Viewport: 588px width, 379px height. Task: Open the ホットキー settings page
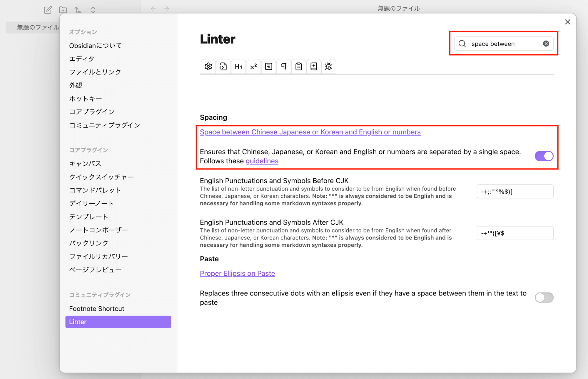(x=86, y=99)
